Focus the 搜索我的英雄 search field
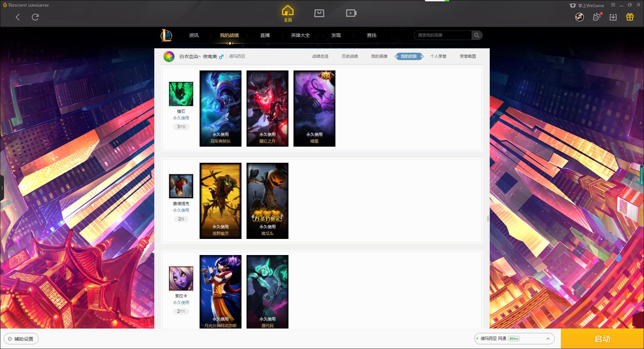Screen dimensions: 644x349 [x=443, y=35]
